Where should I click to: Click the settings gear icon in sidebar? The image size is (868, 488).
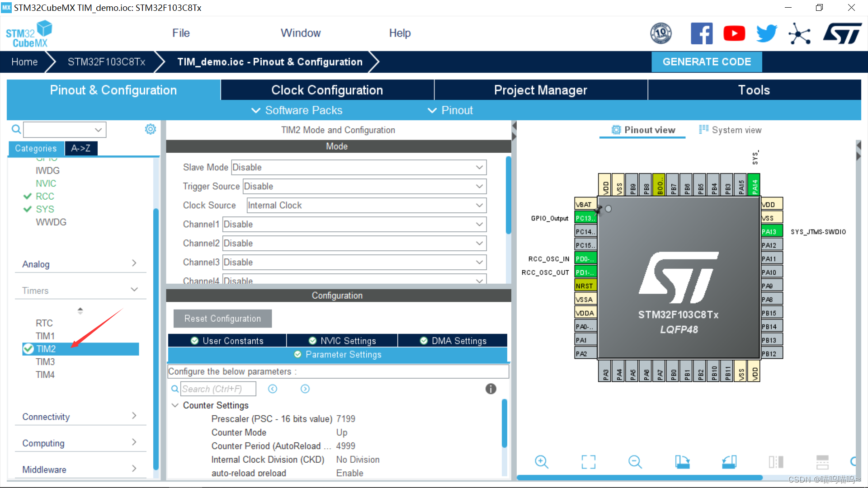click(x=151, y=129)
